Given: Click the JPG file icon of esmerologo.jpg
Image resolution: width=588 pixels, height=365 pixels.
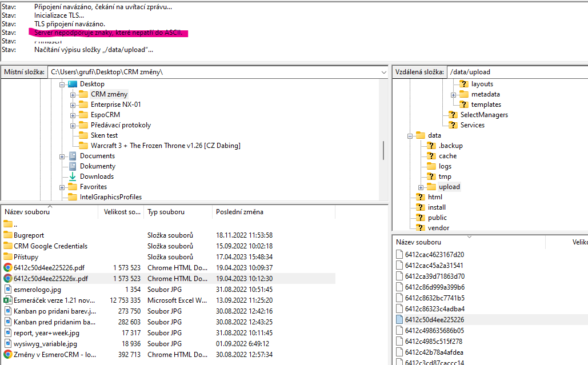Looking at the screenshot, I should click(7, 289).
